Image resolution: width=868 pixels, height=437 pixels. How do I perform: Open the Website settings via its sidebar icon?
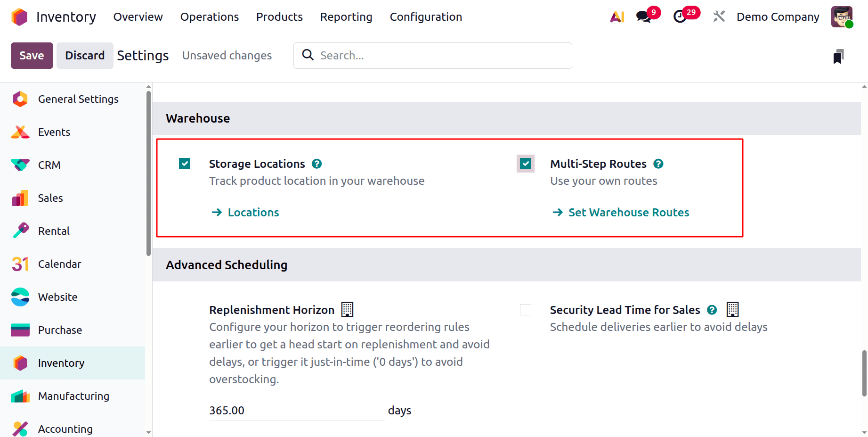(x=20, y=297)
